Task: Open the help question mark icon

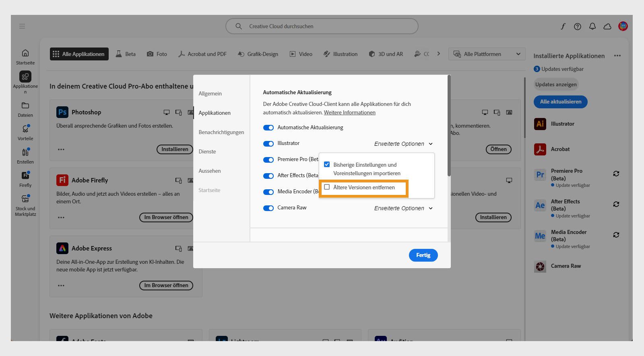Action: [x=578, y=26]
